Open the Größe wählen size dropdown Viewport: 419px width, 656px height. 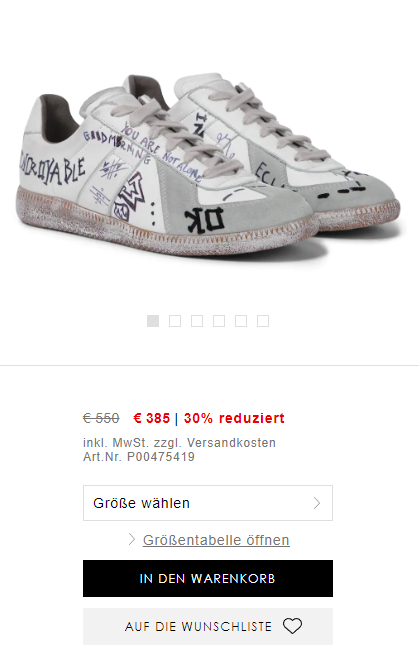tap(208, 503)
